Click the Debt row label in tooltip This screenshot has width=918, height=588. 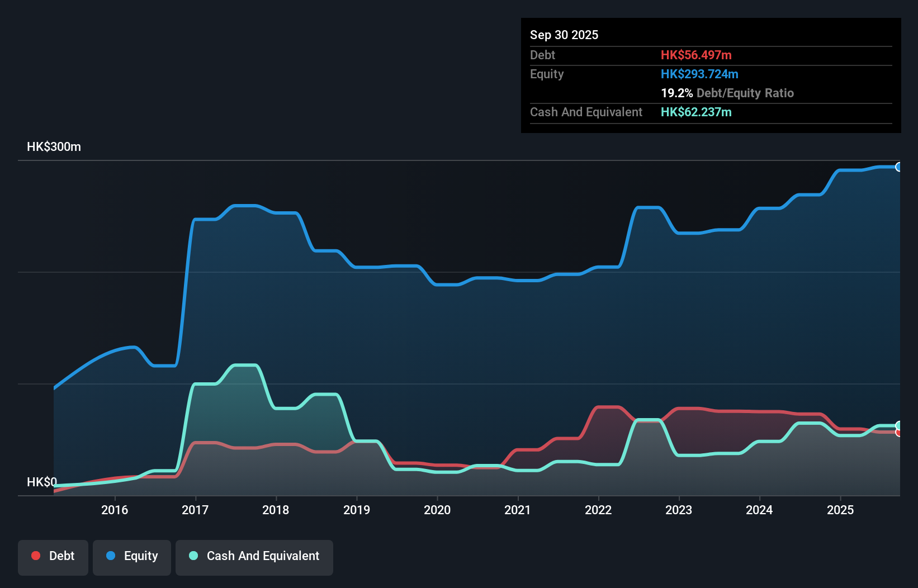click(542, 55)
